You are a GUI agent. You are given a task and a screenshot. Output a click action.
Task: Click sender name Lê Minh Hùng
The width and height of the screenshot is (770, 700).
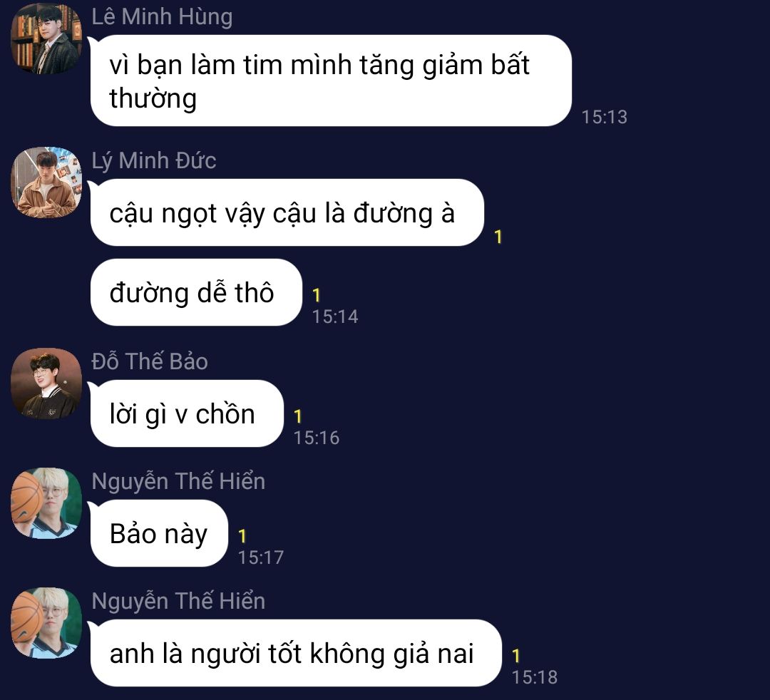coord(162,16)
